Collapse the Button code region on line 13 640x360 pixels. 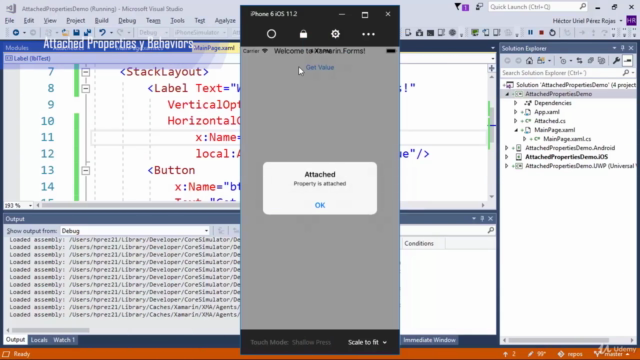coord(85,171)
